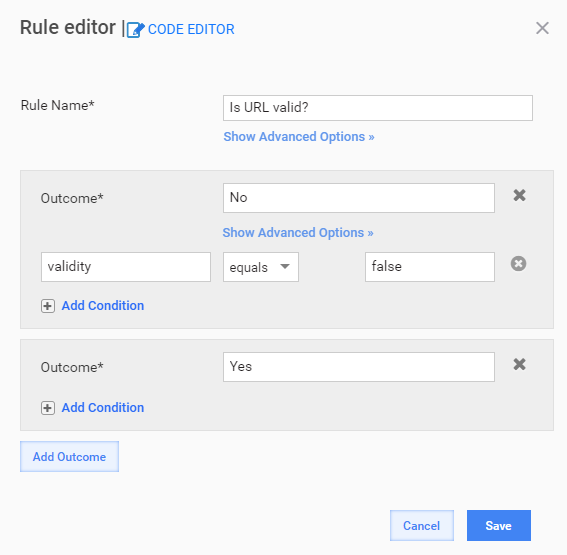Click the code editor pencil icon
The width and height of the screenshot is (567, 555).
[x=136, y=30]
